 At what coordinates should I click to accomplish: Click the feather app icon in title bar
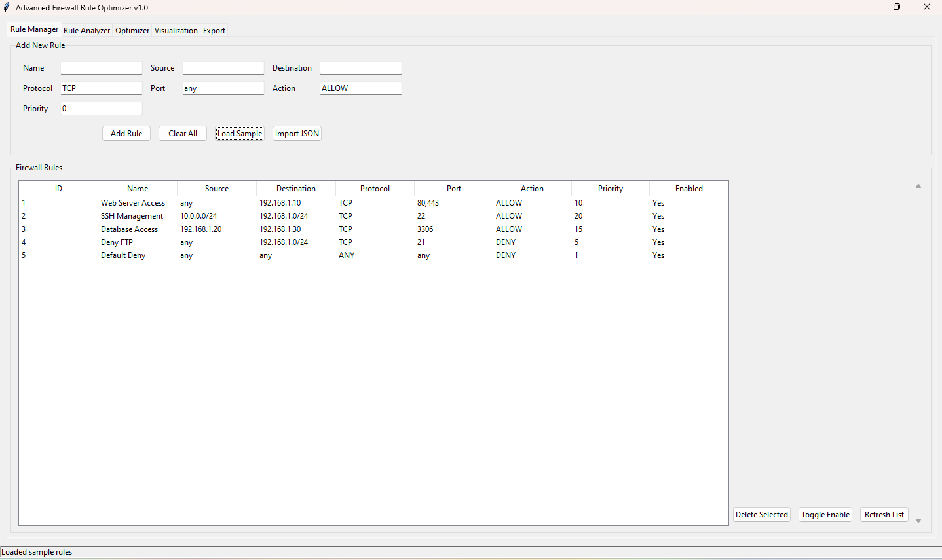click(x=7, y=8)
